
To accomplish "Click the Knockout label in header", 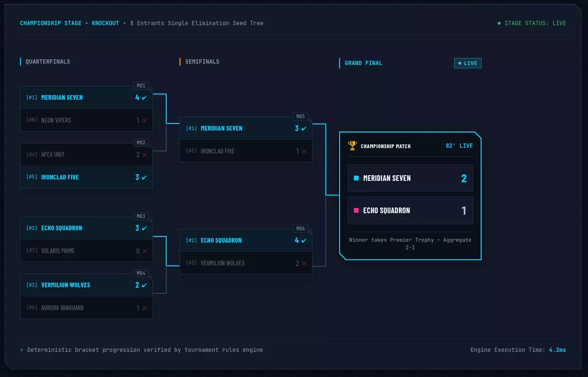I will 105,23.
